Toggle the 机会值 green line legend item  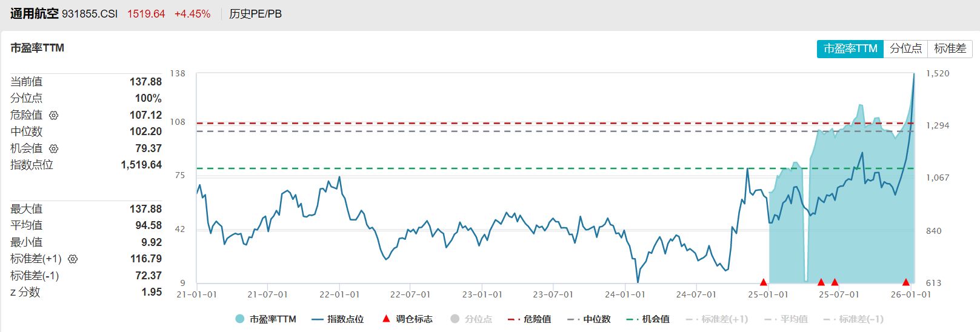[x=648, y=319]
